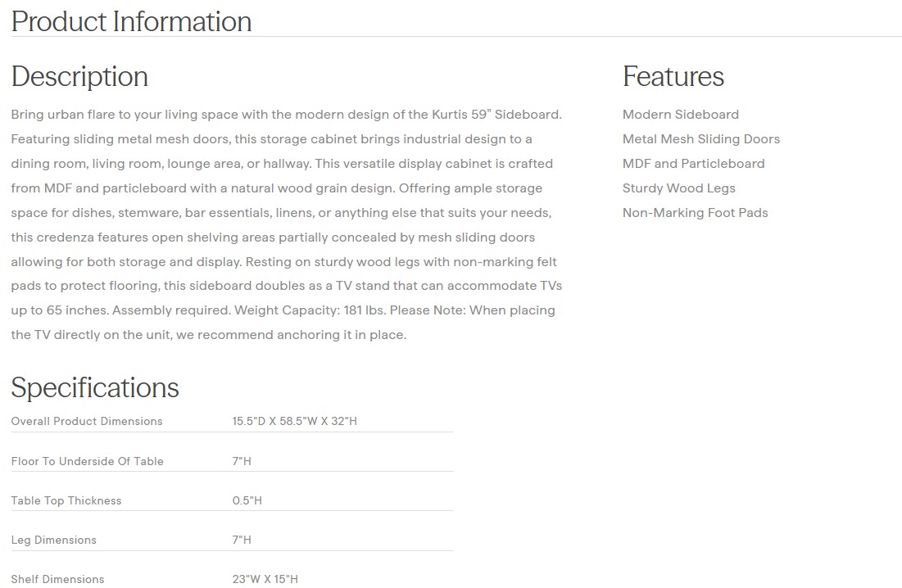Click the Overall Product Dimensions label
The image size is (902, 588).
click(x=87, y=422)
